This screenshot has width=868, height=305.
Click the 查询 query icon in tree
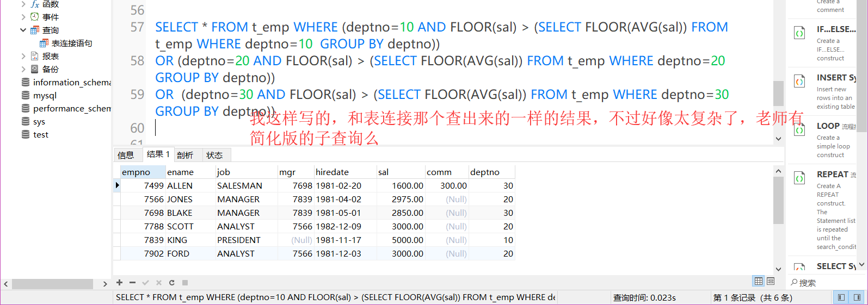coord(35,30)
